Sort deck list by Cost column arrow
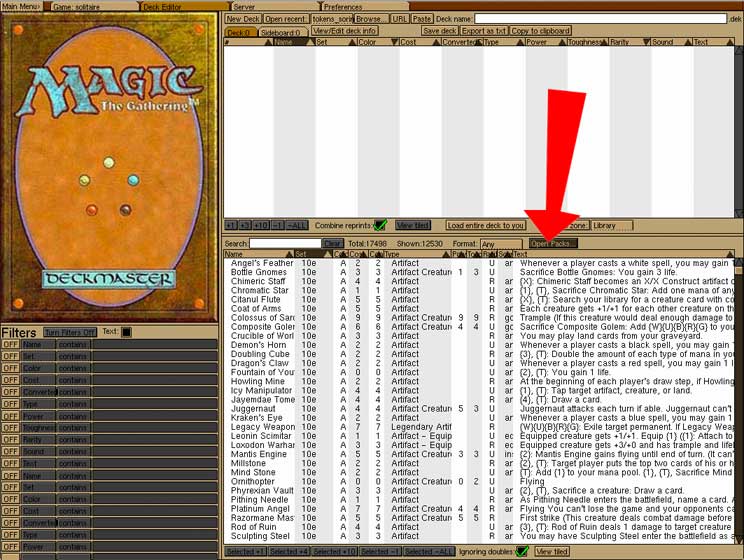Image resolution: width=744 pixels, height=560 pixels. coord(437,42)
